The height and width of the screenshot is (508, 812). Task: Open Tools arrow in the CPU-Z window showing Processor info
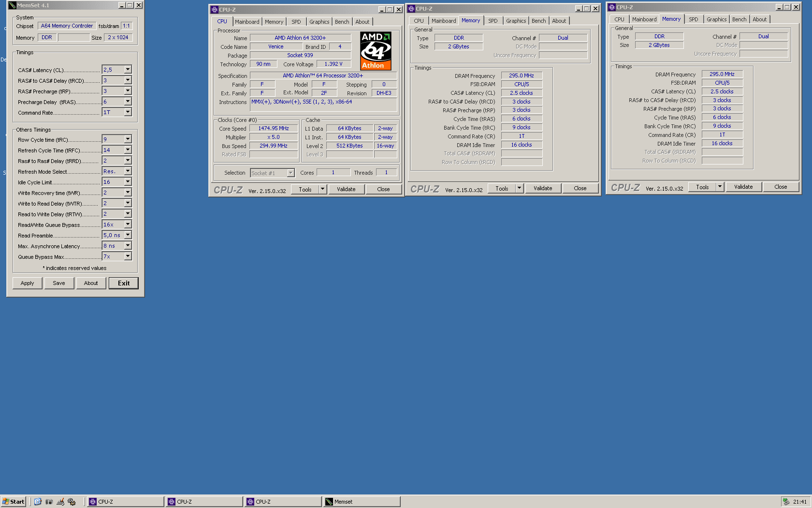tap(323, 189)
